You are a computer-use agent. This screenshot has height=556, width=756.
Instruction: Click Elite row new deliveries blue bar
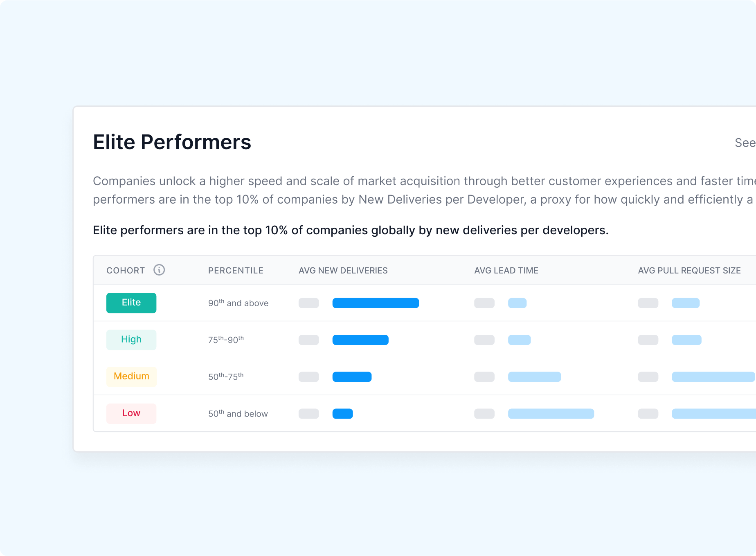pos(376,303)
